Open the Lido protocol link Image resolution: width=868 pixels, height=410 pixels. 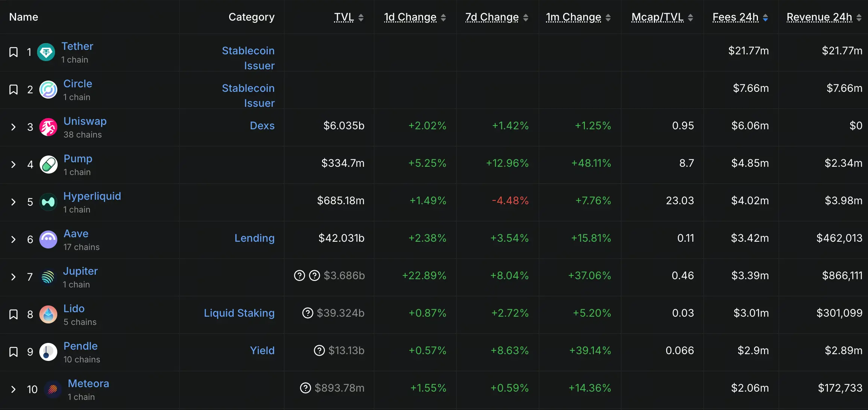tap(74, 308)
